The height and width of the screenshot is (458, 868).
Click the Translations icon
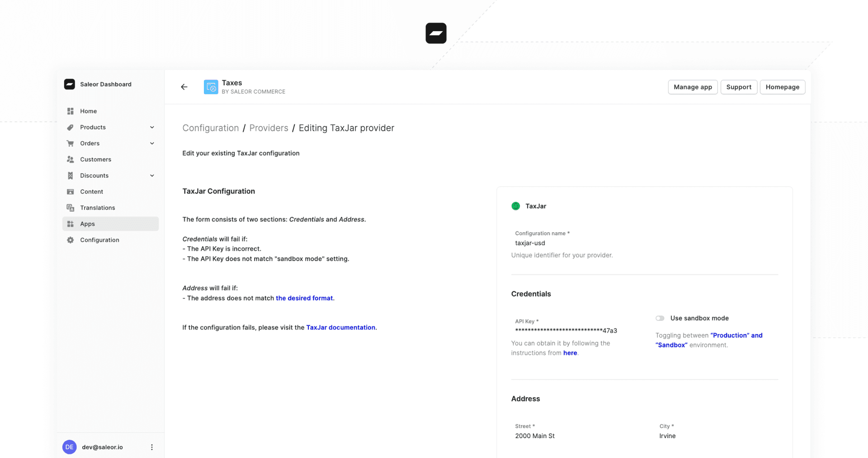[70, 208]
